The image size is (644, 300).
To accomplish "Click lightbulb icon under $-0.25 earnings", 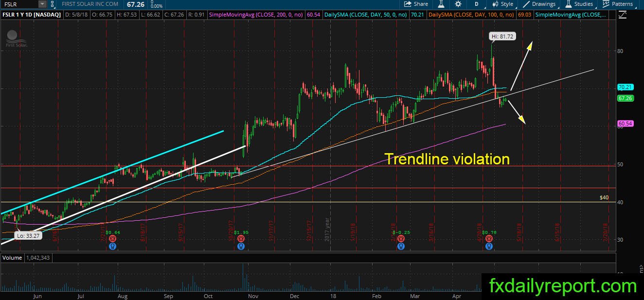I will (x=400, y=246).
